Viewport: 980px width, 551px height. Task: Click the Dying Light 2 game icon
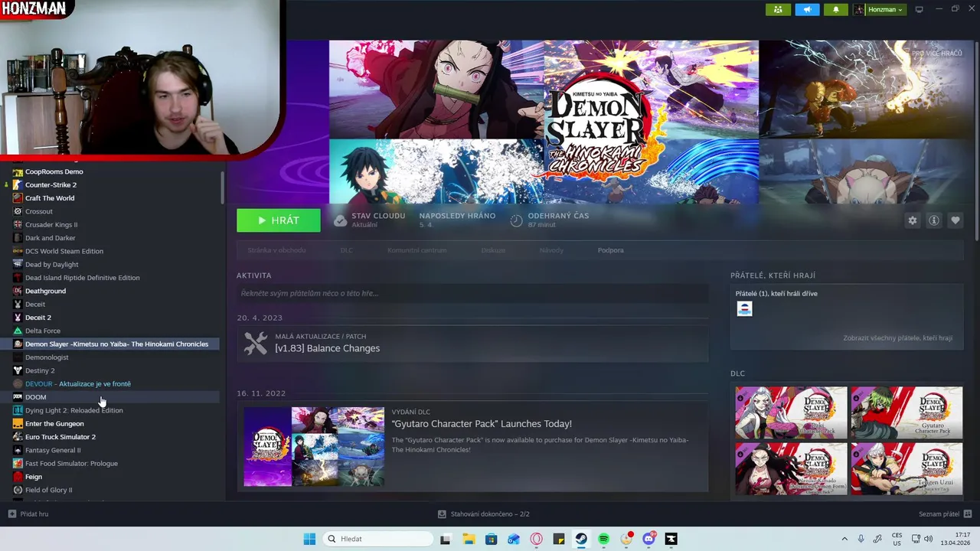tap(18, 410)
